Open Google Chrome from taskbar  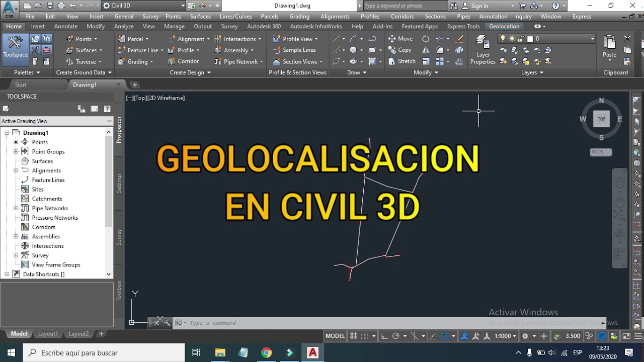tap(266, 352)
